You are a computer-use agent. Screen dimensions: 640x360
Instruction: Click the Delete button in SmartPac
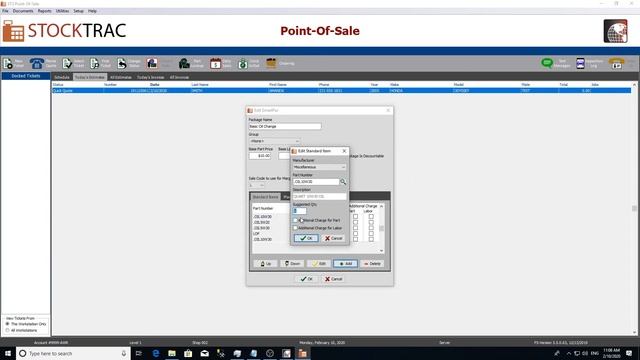tap(372, 264)
